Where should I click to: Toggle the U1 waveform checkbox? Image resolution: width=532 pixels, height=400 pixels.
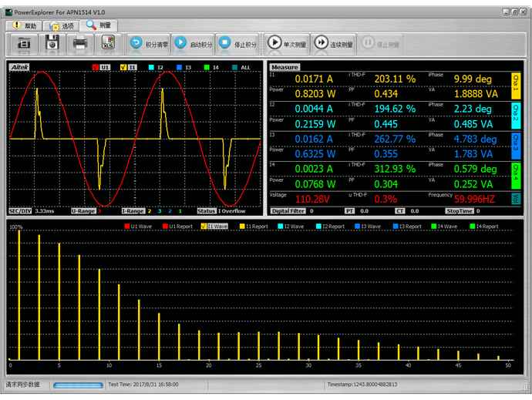tap(95, 68)
